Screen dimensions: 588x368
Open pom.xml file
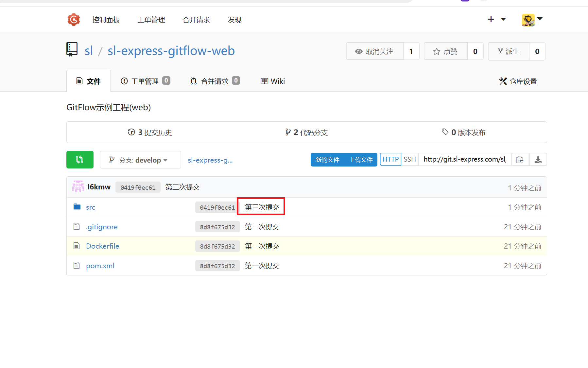coord(100,266)
